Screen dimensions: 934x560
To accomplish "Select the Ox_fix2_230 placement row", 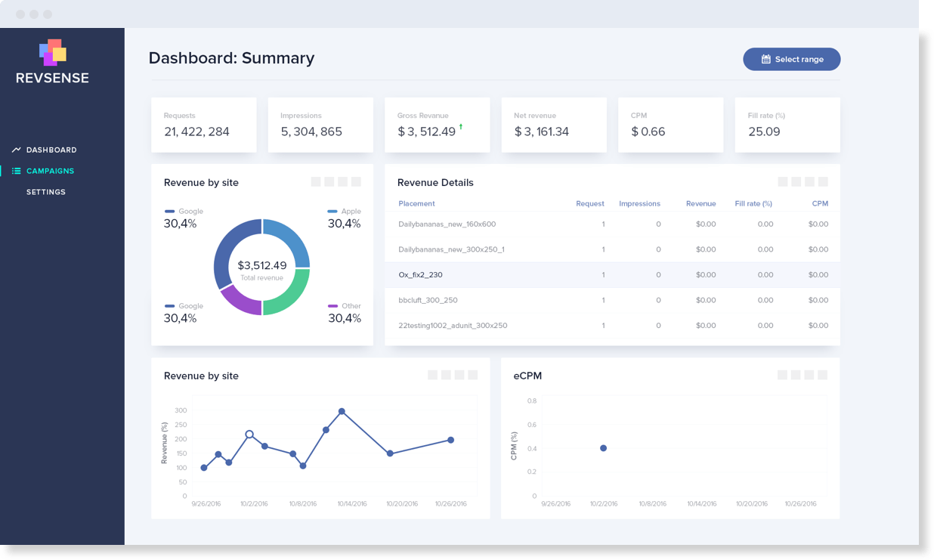I will (x=420, y=275).
